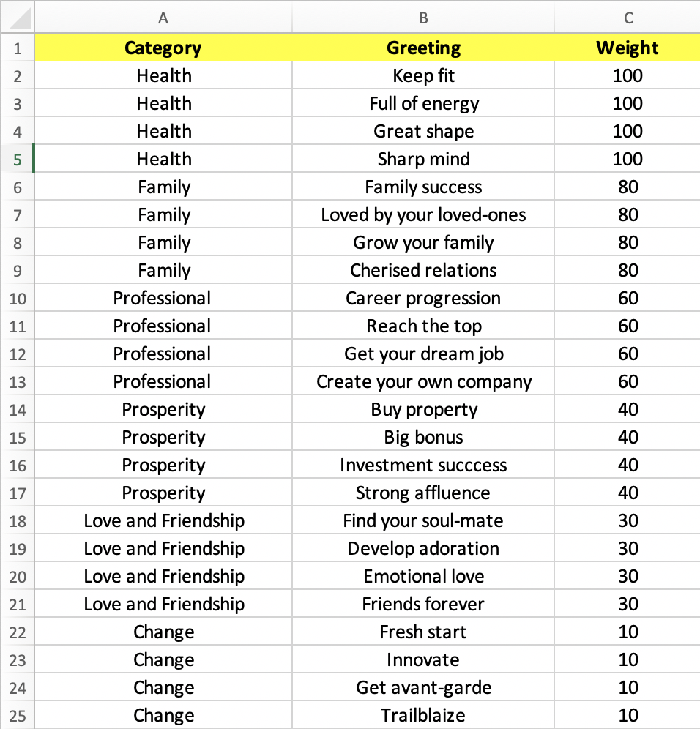Select the 'Investment succcess' cell

[x=423, y=465]
